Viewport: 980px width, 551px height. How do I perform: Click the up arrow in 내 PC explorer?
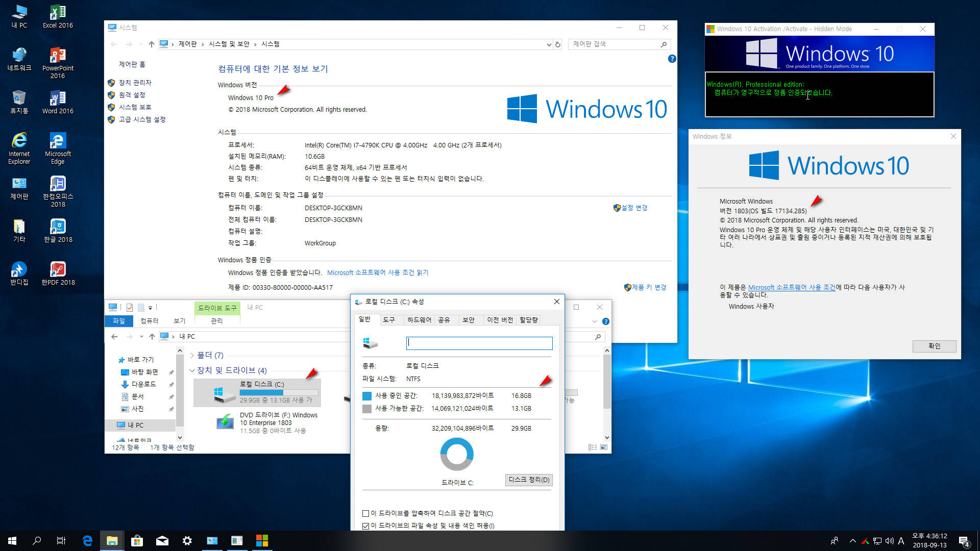click(x=152, y=337)
